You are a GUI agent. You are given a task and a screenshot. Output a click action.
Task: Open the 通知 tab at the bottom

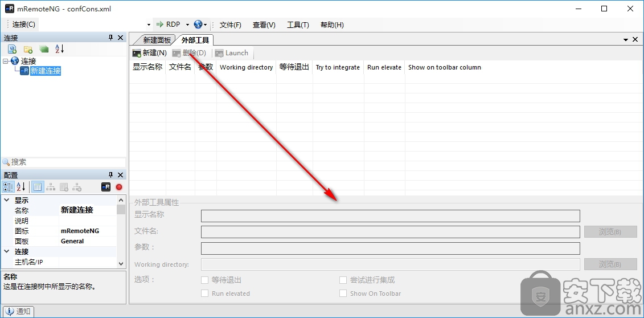pos(18,311)
